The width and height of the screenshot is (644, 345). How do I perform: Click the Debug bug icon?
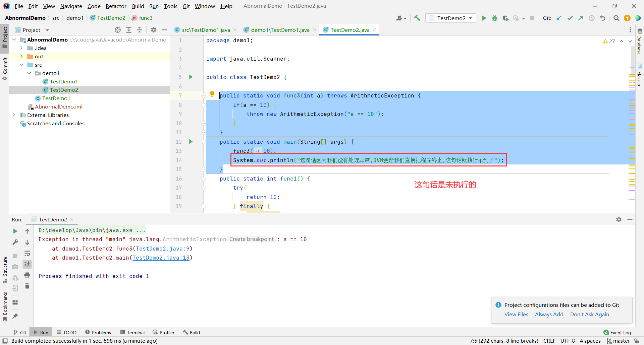point(495,18)
